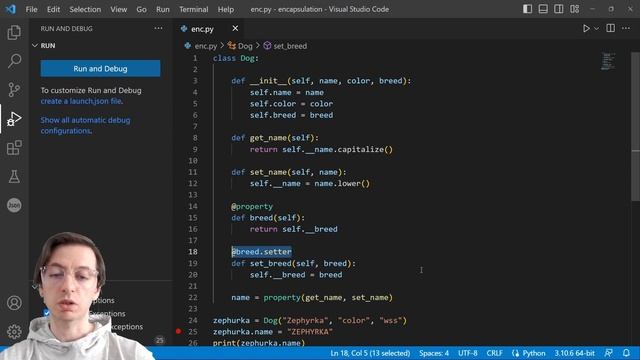The height and width of the screenshot is (360, 640).
Task: Open create a launch.json file link
Action: pos(81,101)
